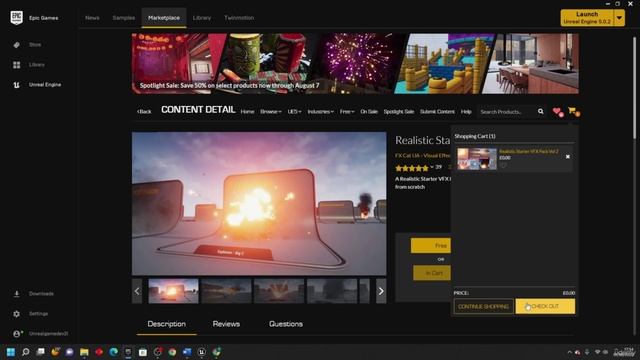Show next thumbnails with right arrow
Image resolution: width=640 pixels, height=360 pixels.
(381, 291)
